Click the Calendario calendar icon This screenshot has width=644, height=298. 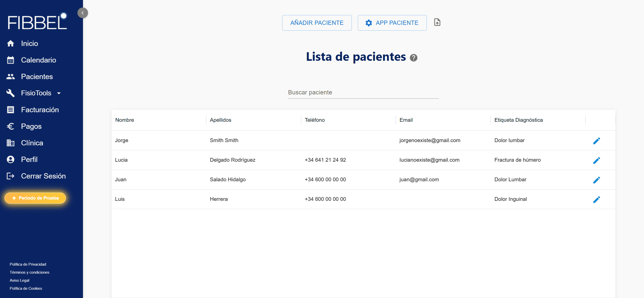coord(11,60)
